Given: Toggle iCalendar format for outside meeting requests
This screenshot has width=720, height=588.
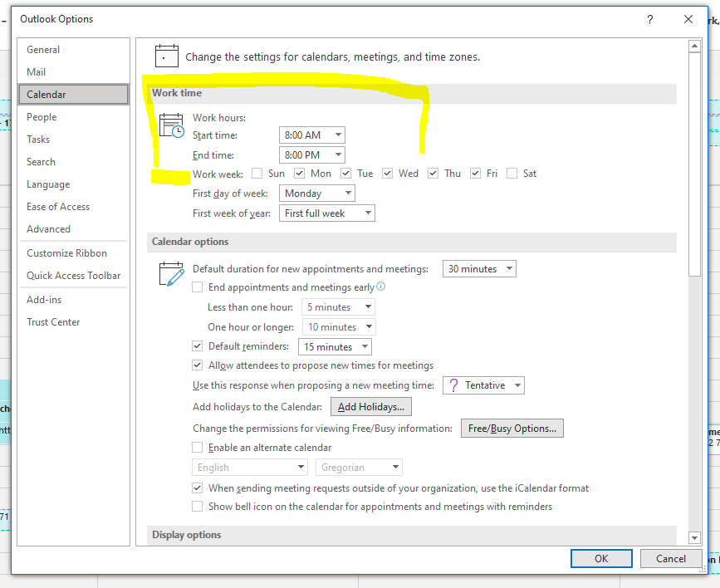Looking at the screenshot, I should tap(198, 488).
